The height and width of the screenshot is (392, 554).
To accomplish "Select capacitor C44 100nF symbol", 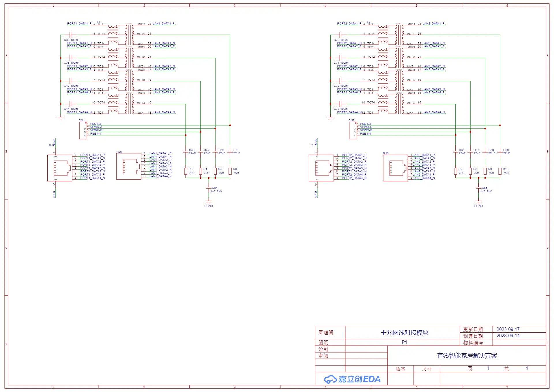I will pyautogui.click(x=70, y=104).
